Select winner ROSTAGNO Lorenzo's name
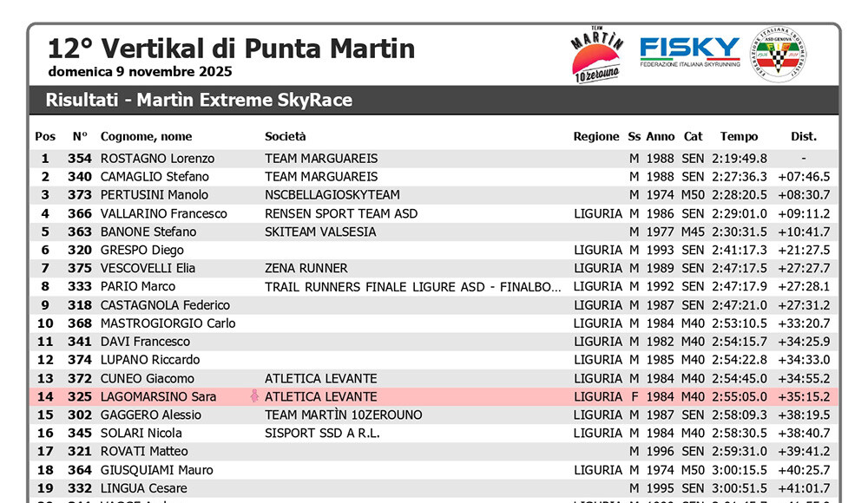This screenshot has height=503, width=868. (157, 159)
